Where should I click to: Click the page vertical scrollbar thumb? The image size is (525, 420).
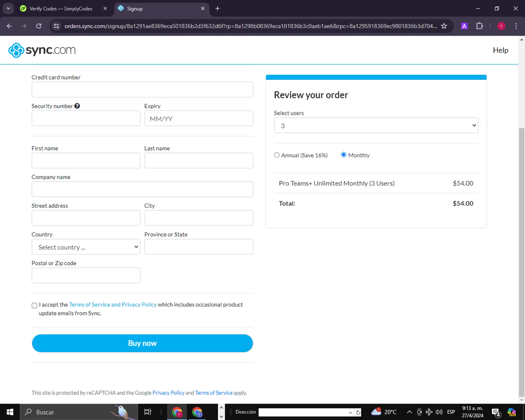[x=521, y=262]
